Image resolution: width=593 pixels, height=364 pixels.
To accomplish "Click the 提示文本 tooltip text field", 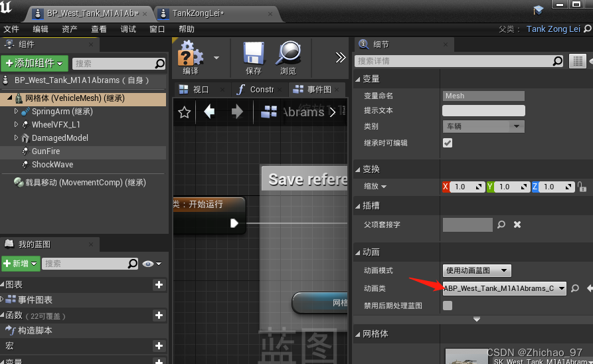I will click(483, 110).
